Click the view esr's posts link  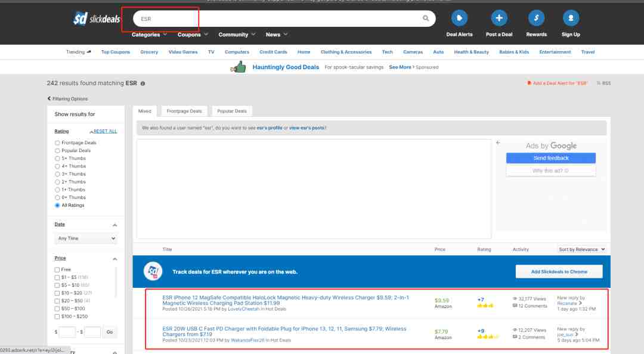pos(307,128)
